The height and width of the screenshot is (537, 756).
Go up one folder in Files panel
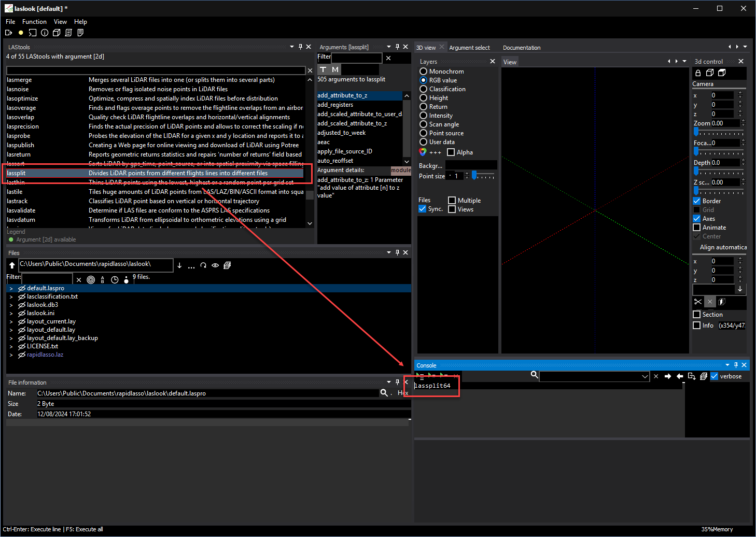coord(12,265)
